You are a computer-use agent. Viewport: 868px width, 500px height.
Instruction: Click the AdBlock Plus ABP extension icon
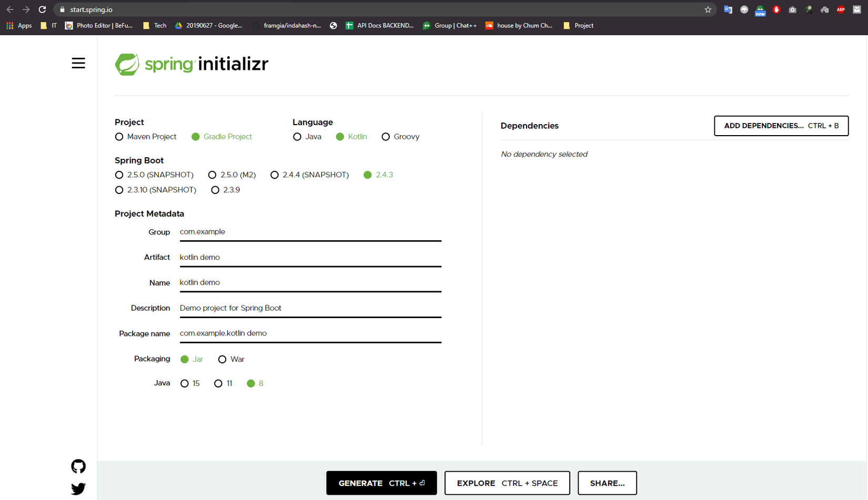tap(841, 9)
